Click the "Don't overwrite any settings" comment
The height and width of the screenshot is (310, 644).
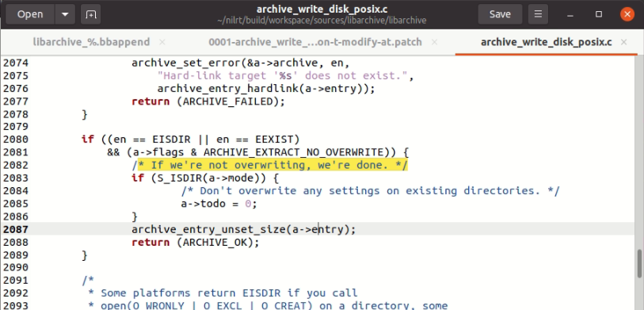coord(370,191)
